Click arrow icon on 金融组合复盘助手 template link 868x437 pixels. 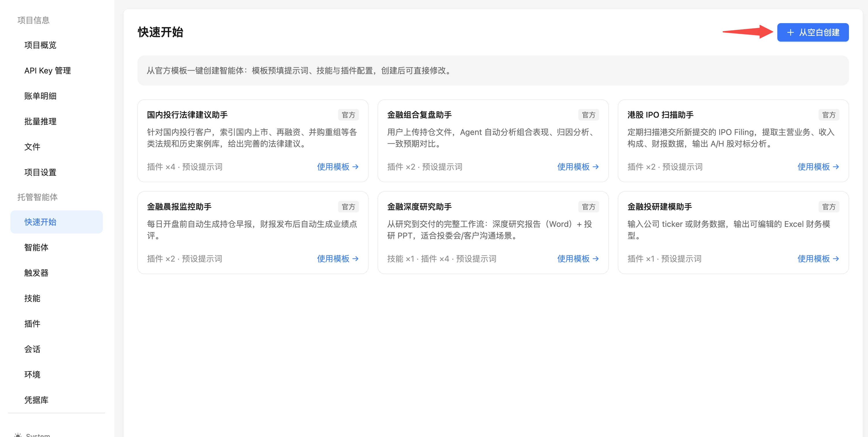click(596, 166)
